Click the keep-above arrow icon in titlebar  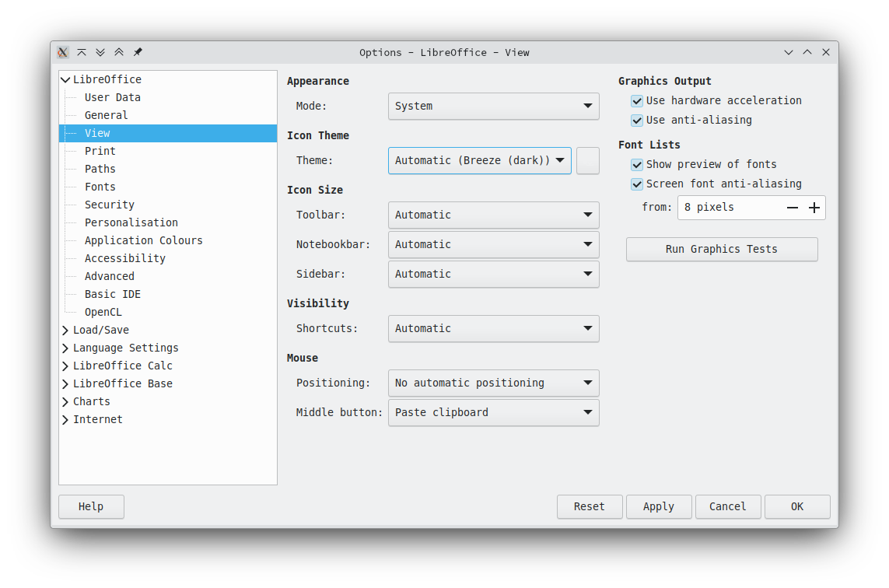click(82, 52)
